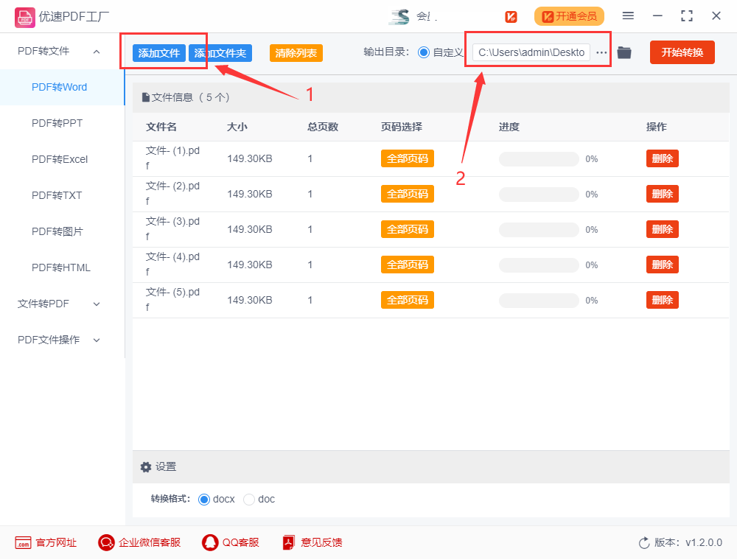The width and height of the screenshot is (737, 560).
Task: Click the 总页数 column header
Action: (323, 127)
